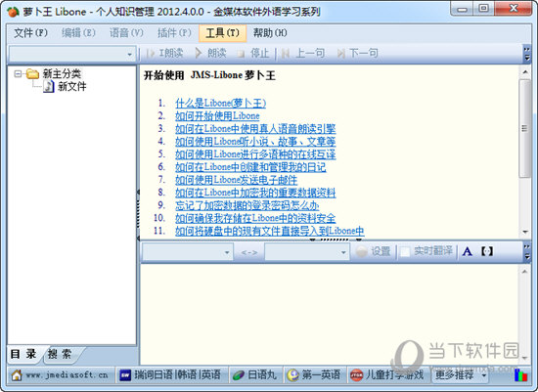Open the 工具(T) menu

[222, 33]
